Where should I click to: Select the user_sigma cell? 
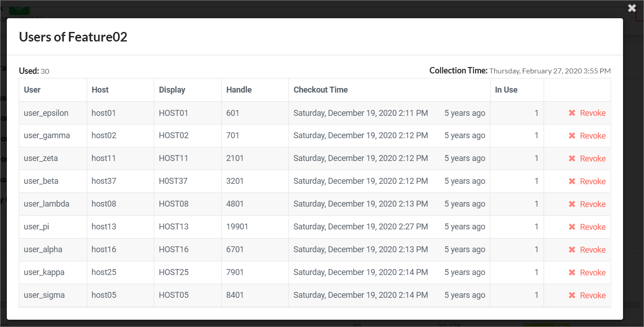pos(53,296)
